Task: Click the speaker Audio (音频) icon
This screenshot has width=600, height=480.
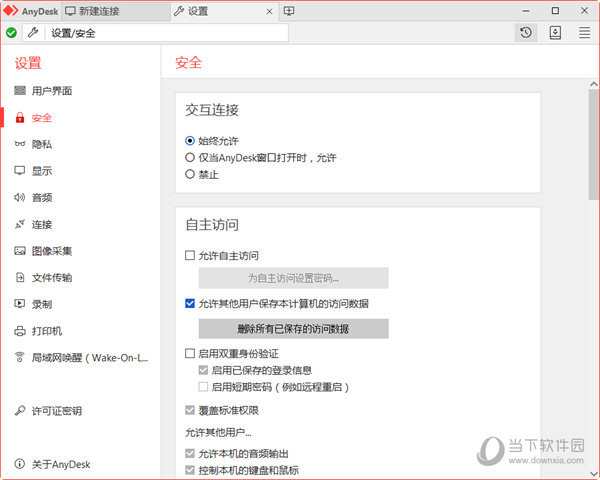Action: point(20,198)
